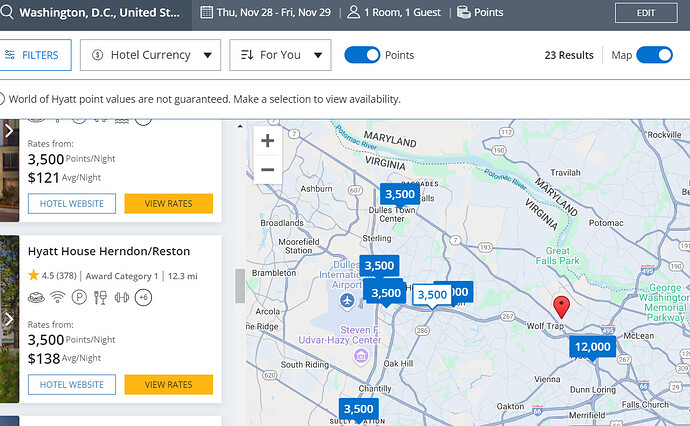
Task: Click Hyatt House Herndon/Reston hotel title
Action: click(109, 251)
